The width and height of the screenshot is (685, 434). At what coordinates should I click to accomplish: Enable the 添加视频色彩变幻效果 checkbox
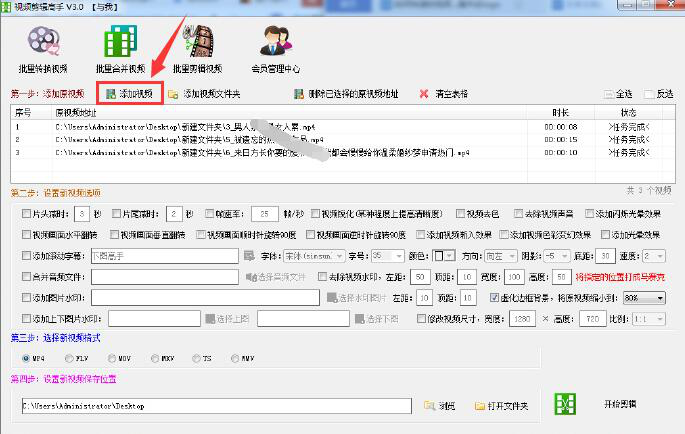504,235
